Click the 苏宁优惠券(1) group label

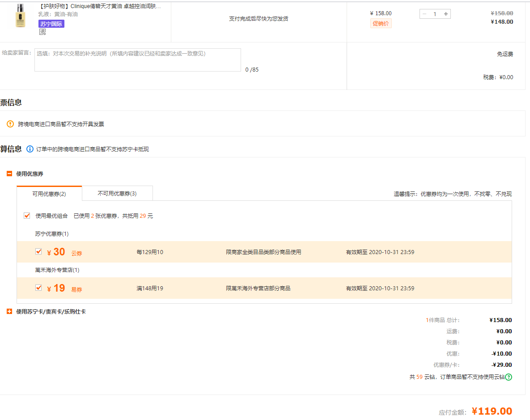point(52,234)
